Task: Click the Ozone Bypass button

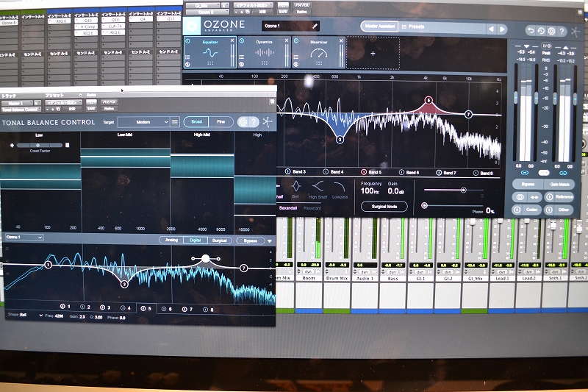Action: click(528, 184)
